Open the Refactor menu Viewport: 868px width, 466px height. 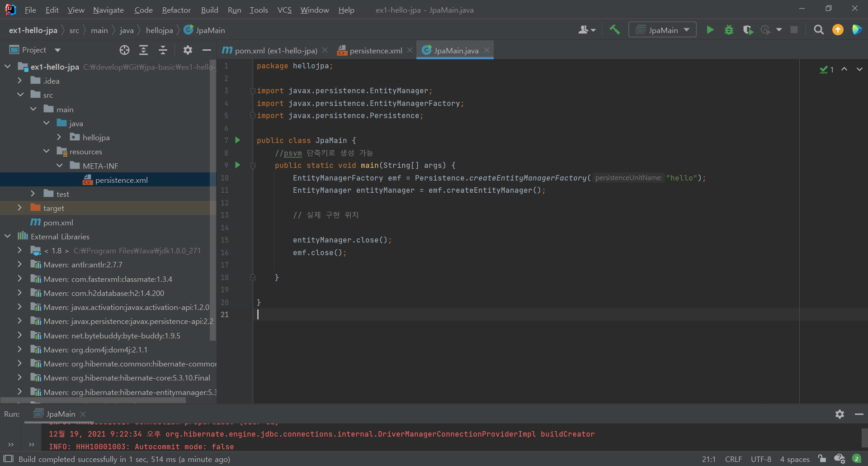176,10
